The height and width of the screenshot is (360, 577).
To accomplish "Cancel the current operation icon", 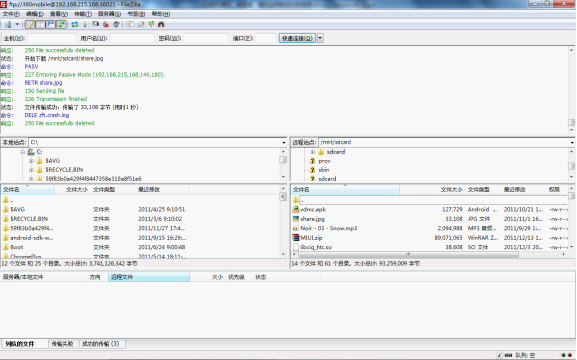I will [x=96, y=25].
